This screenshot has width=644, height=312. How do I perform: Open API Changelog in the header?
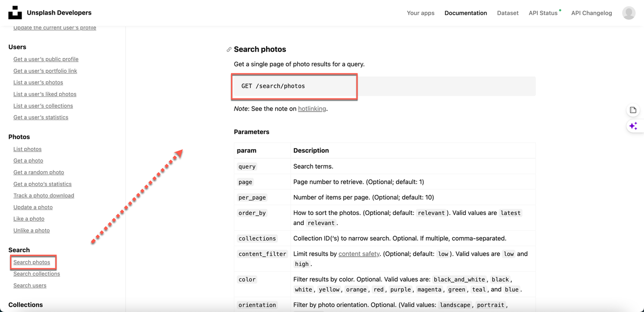coord(592,13)
